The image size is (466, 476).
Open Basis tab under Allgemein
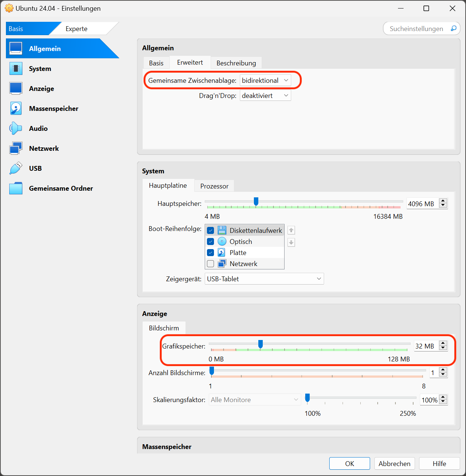tap(156, 63)
